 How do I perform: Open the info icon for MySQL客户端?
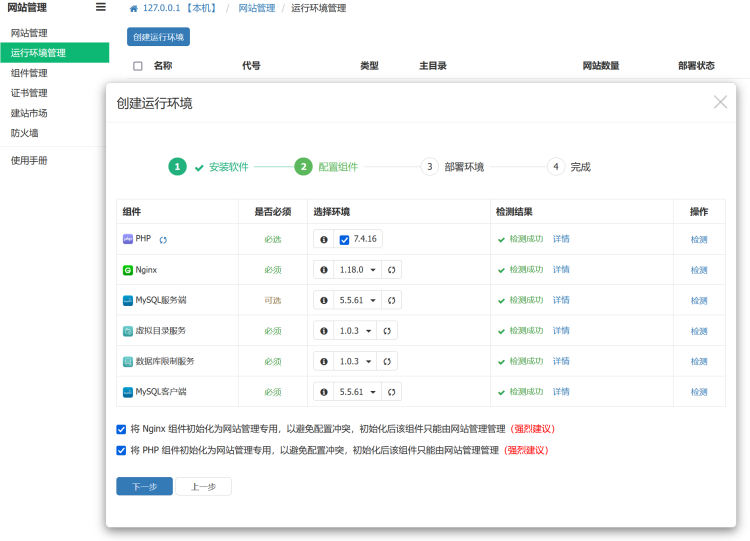tap(324, 392)
